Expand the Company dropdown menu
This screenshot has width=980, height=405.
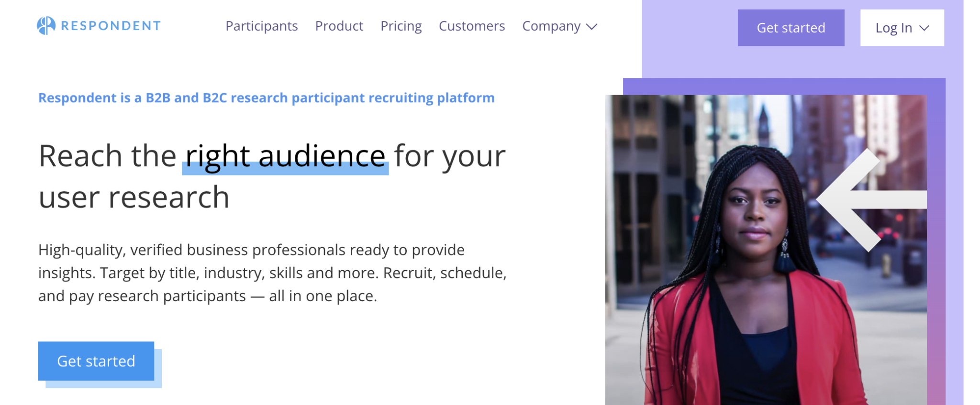coord(559,26)
